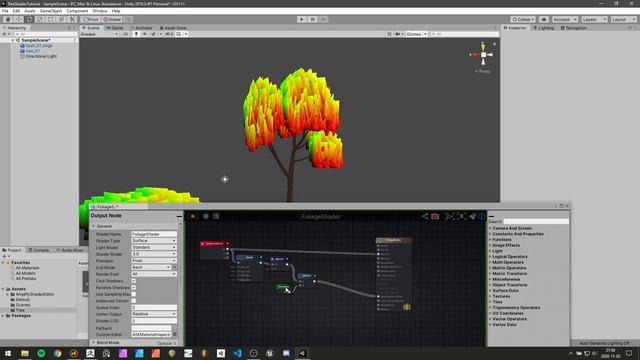640x360 pixels.
Task: Toggle Cast Shadows checkbox
Action: [133, 281]
